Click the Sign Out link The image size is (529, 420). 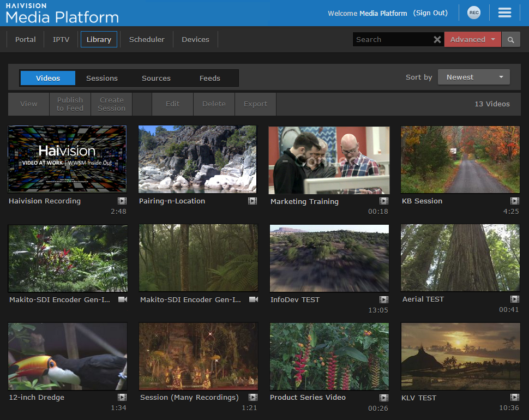pyautogui.click(x=430, y=13)
